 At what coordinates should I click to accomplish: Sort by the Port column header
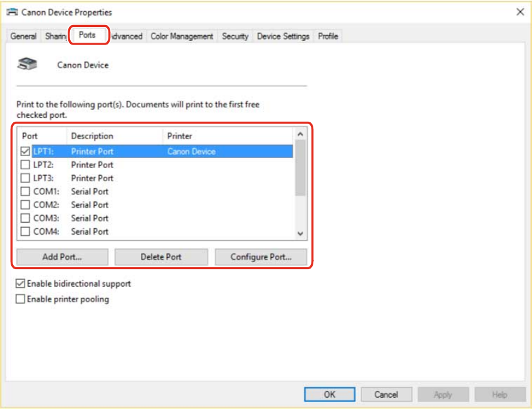coord(42,136)
